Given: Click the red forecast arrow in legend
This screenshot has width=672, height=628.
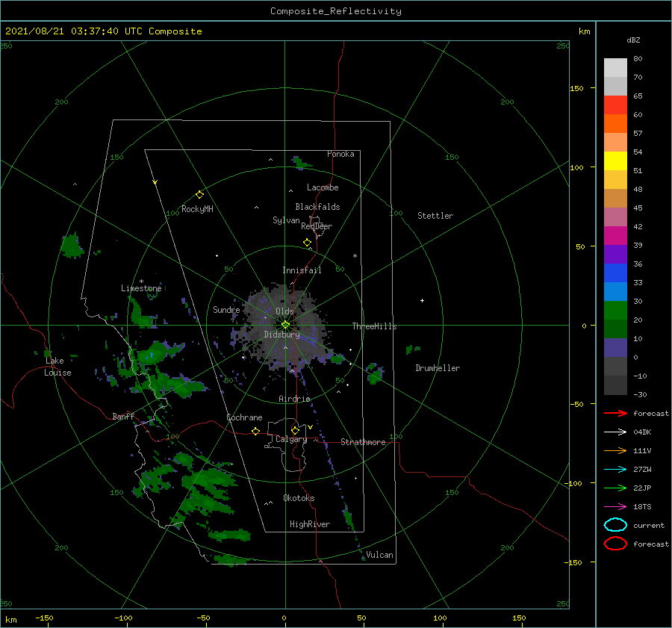Looking at the screenshot, I should click(615, 413).
